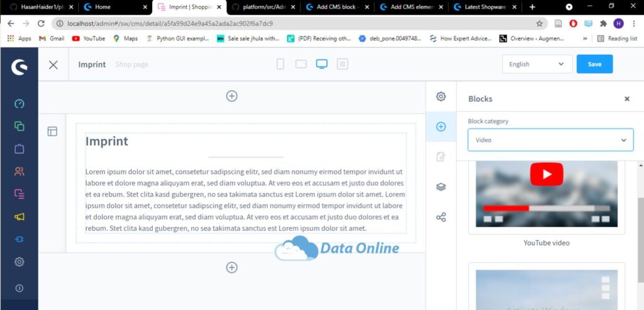Switch to the Home browser tab
The image size is (644, 310).
click(x=116, y=7)
